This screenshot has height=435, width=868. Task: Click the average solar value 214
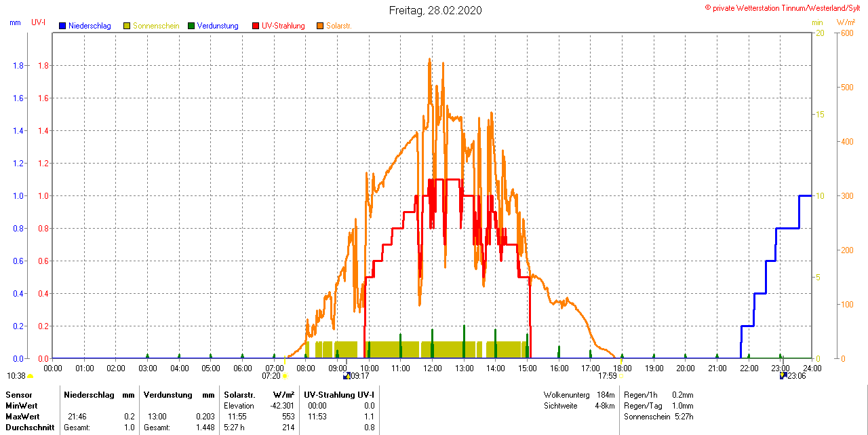click(288, 428)
